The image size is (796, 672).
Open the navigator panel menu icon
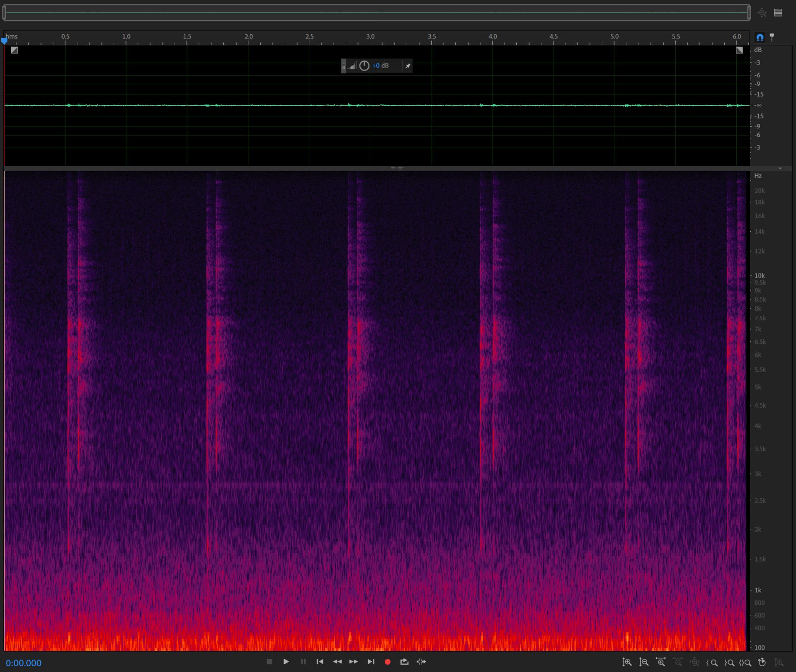[x=778, y=13]
